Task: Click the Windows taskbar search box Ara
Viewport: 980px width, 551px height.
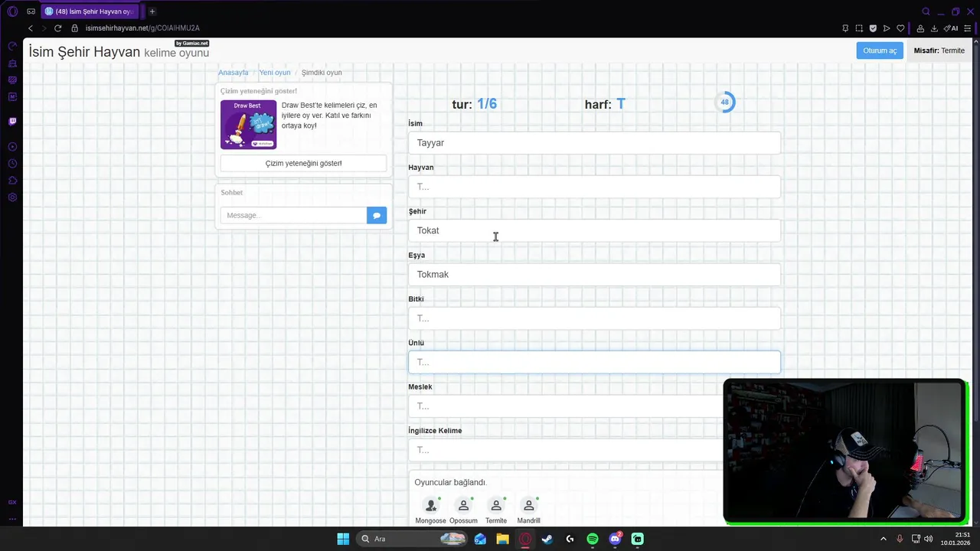Action: 412,539
